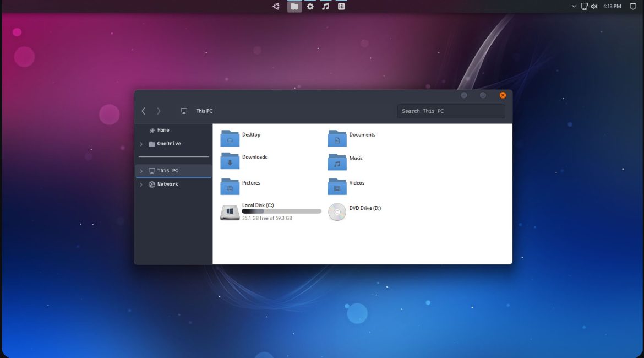This screenshot has height=358, width=644.
Task: Open the Pictures folder icon
Action: click(230, 186)
